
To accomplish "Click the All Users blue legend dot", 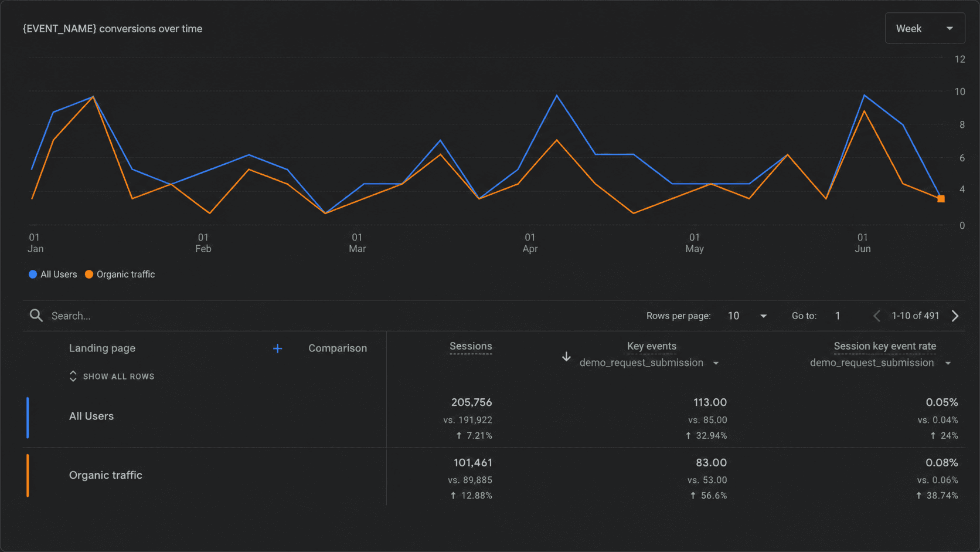I will [x=33, y=275].
